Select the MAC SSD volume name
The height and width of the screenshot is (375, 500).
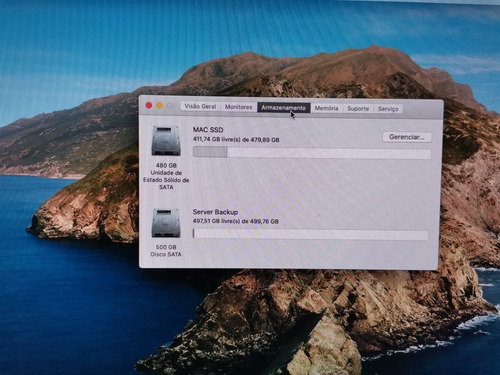tap(208, 130)
